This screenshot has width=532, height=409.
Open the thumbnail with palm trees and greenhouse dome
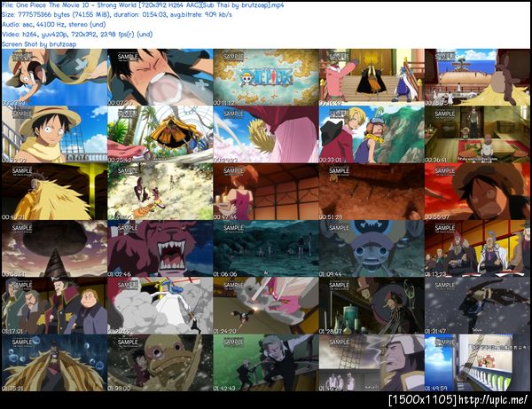coord(160,134)
